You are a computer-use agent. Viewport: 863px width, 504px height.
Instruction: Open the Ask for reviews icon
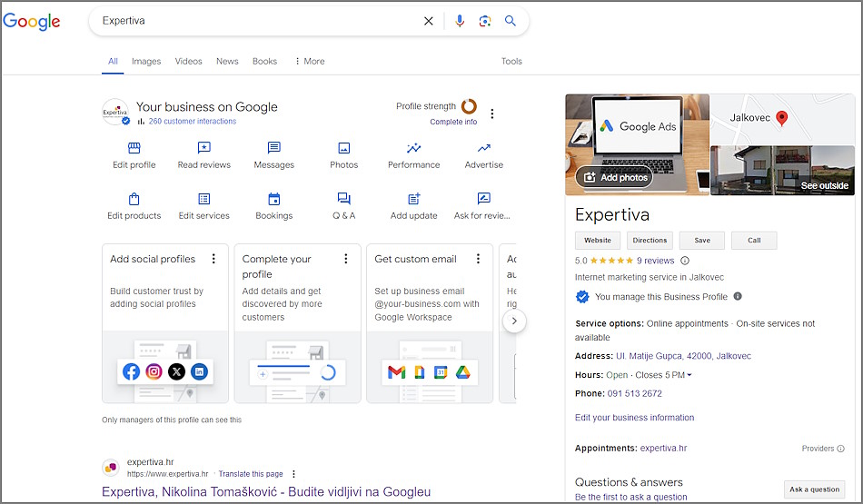point(484,199)
